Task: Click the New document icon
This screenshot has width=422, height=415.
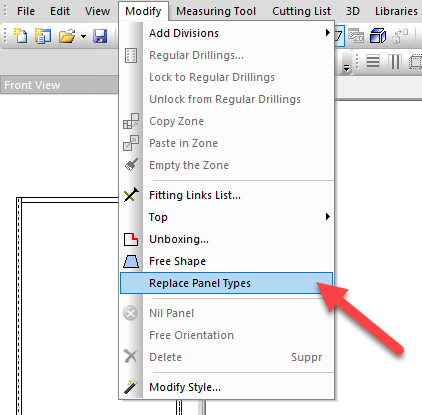Action: [x=21, y=36]
